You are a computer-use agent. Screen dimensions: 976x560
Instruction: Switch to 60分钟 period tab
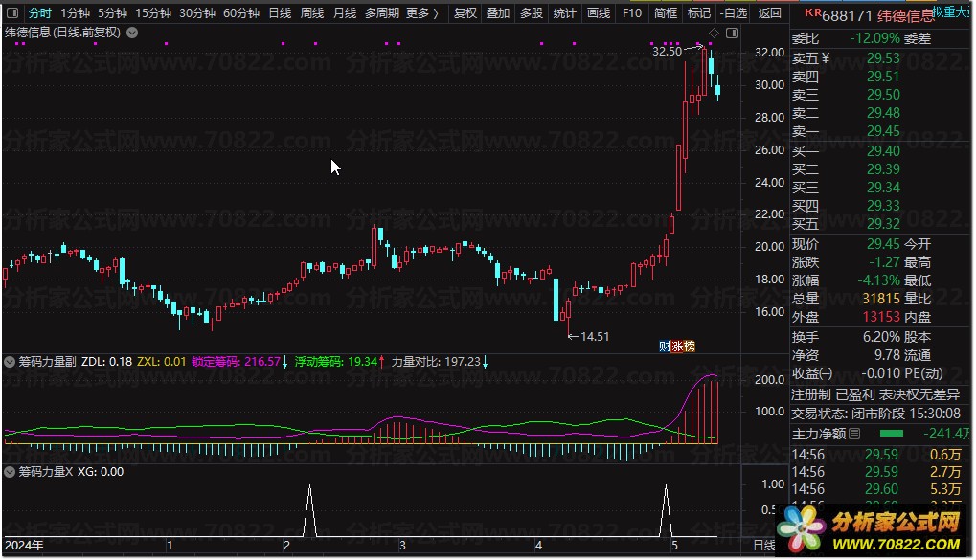coord(241,13)
